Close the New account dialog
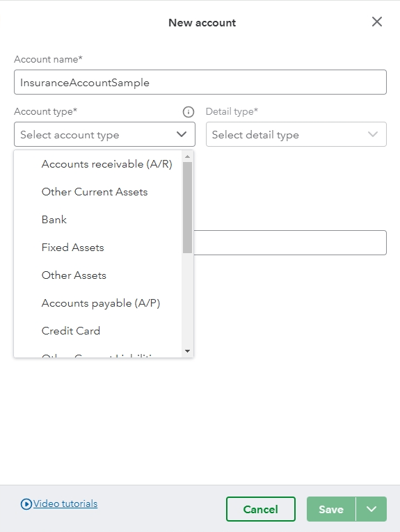Image resolution: width=400 pixels, height=532 pixels. click(x=377, y=22)
